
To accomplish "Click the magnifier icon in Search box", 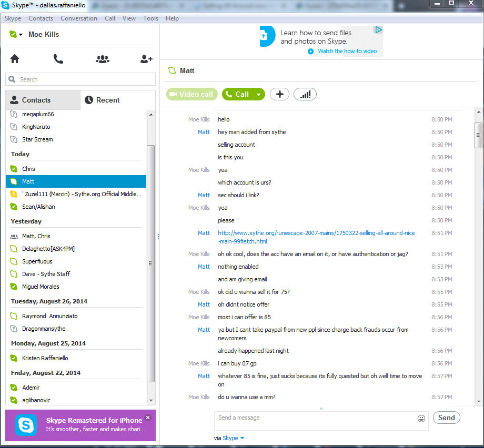I will [x=12, y=79].
